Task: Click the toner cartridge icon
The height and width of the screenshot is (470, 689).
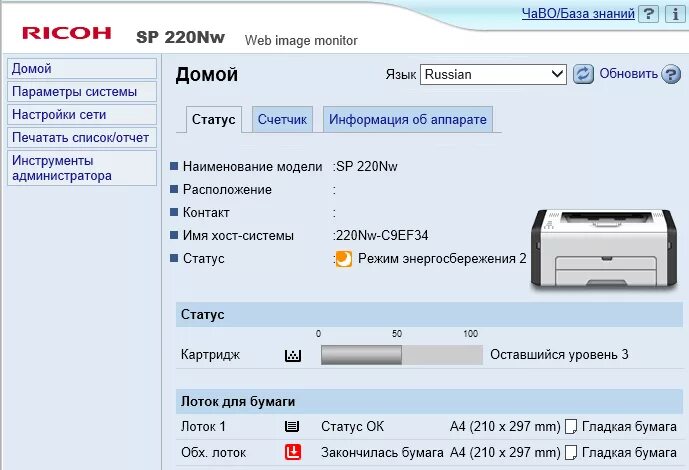Action: tap(293, 355)
